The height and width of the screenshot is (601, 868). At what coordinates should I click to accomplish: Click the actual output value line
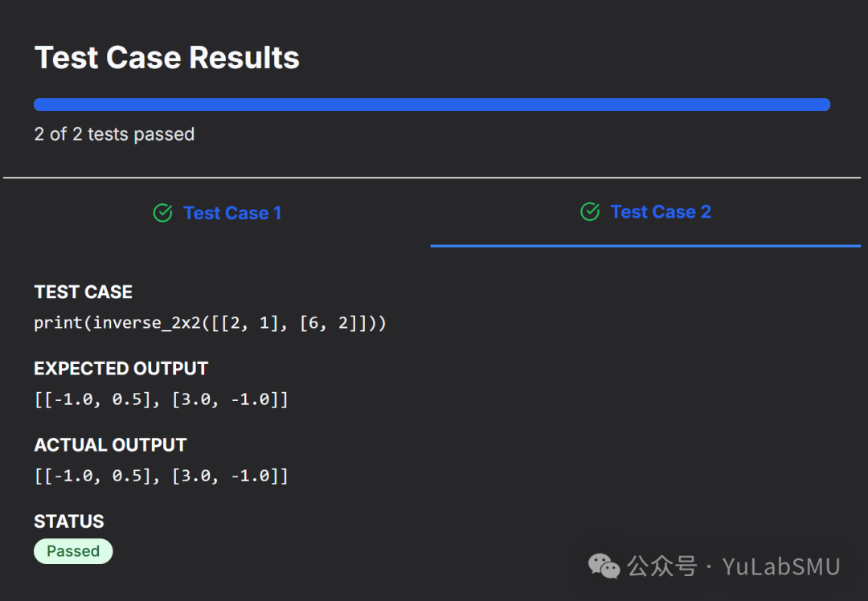(x=161, y=476)
